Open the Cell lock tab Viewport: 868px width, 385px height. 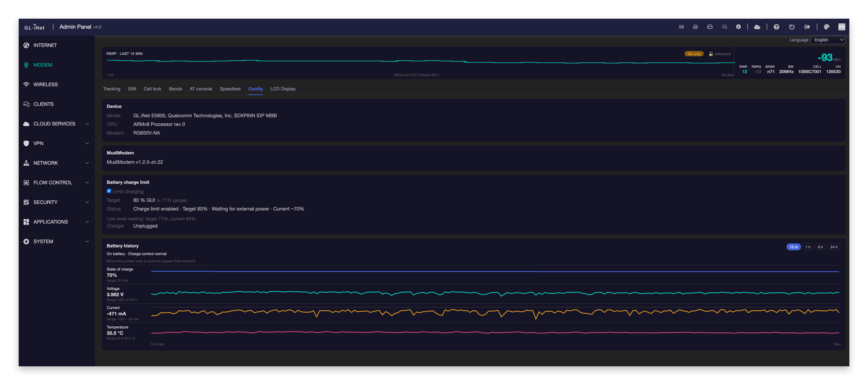152,89
